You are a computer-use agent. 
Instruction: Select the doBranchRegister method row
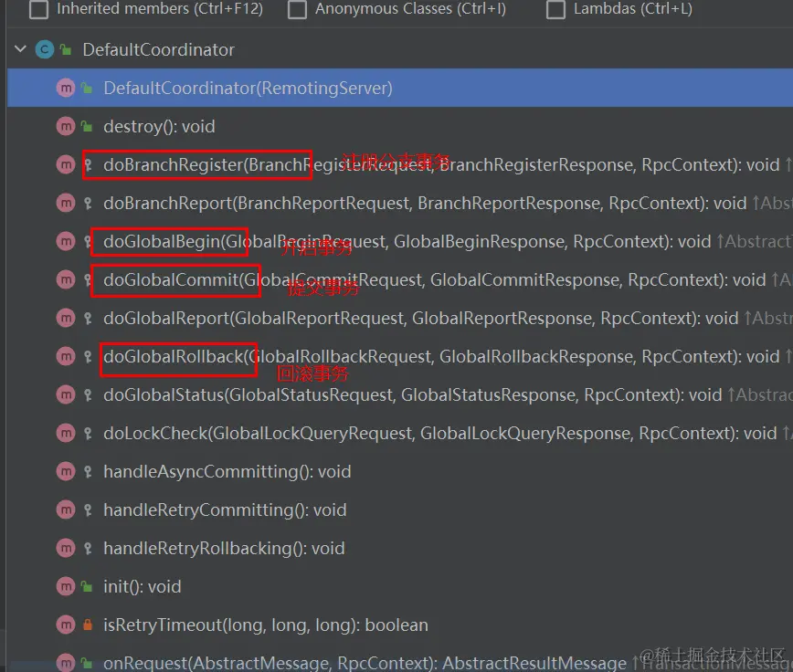[400, 164]
